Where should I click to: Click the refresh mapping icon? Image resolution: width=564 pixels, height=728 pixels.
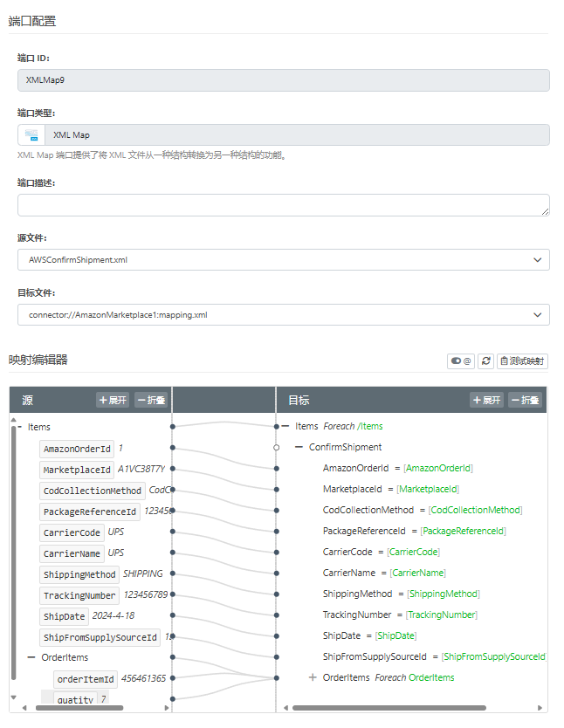(485, 361)
